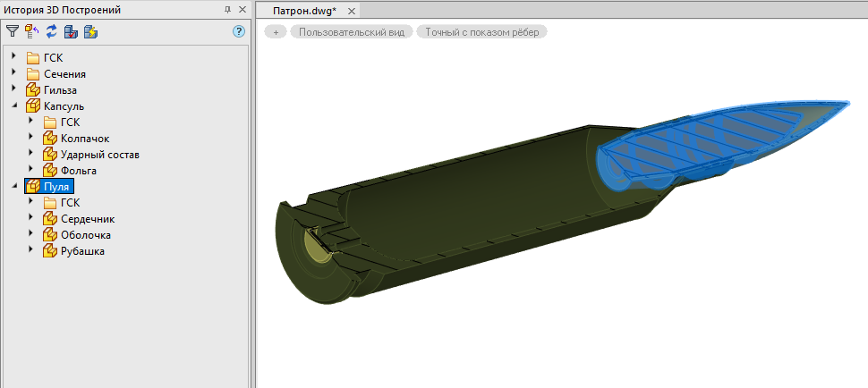Screen dimensions: 868x388
Task: Click the 3D body checkmark icon
Action: 72,31
